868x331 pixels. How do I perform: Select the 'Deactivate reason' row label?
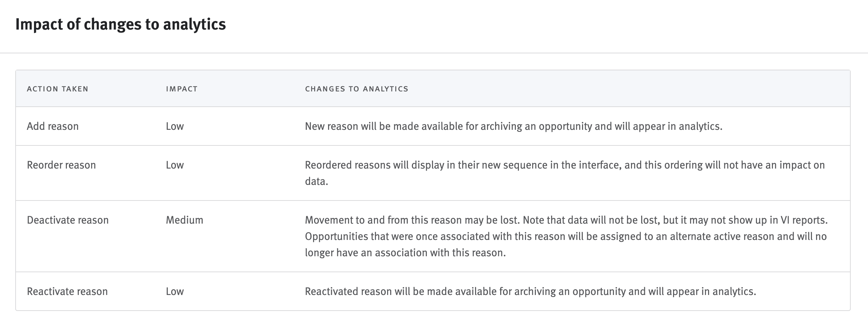(x=68, y=220)
